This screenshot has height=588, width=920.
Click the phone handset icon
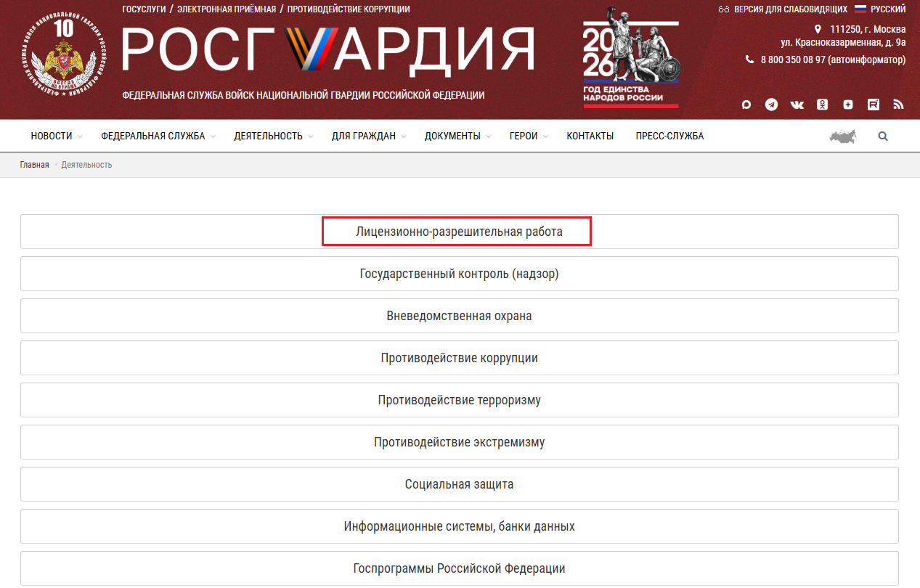click(x=750, y=60)
